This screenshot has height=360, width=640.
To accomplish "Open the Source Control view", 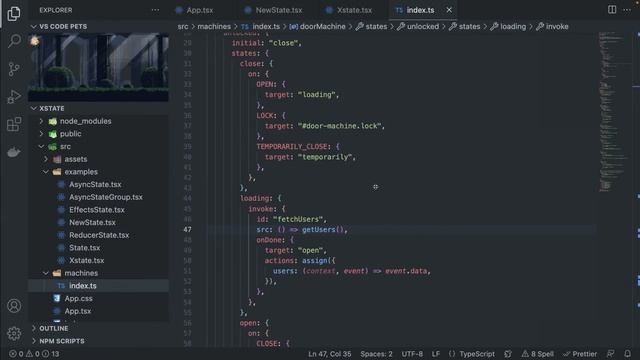I will (x=14, y=69).
